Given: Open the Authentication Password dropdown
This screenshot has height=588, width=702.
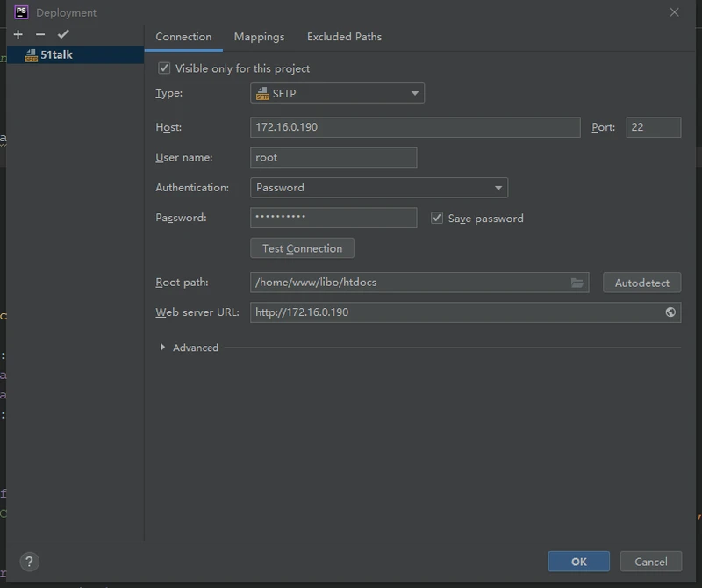Looking at the screenshot, I should pos(379,188).
